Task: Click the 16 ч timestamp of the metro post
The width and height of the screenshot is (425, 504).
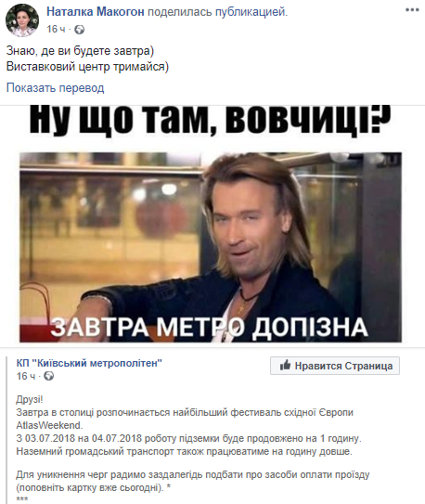Action: point(26,376)
